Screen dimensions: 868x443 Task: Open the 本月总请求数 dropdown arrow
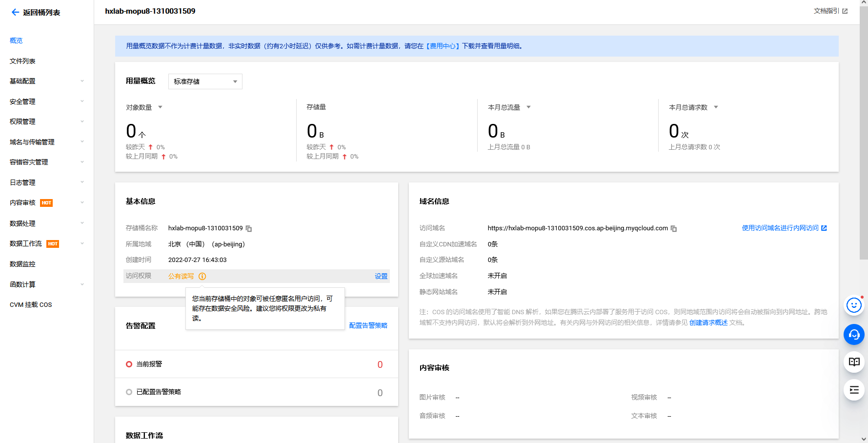[716, 107]
